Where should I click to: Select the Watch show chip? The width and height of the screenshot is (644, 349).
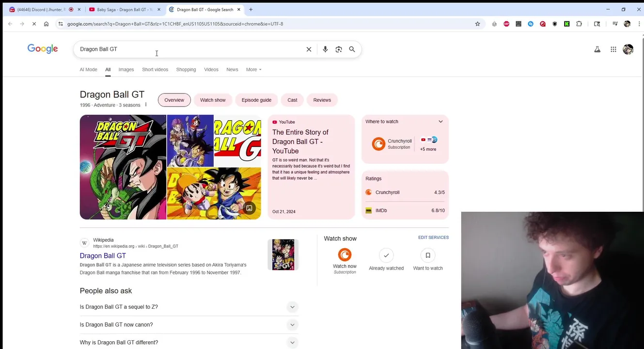(213, 100)
